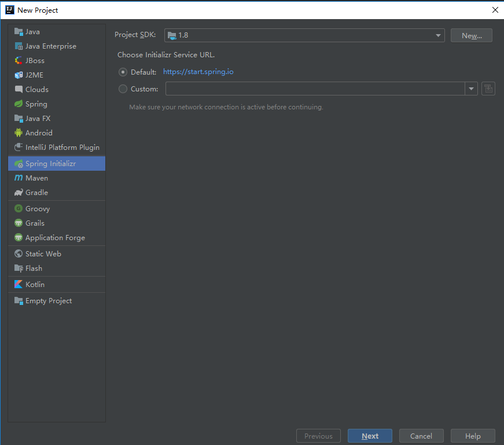
Task: Click the Groovy G icon
Action: pos(19,208)
